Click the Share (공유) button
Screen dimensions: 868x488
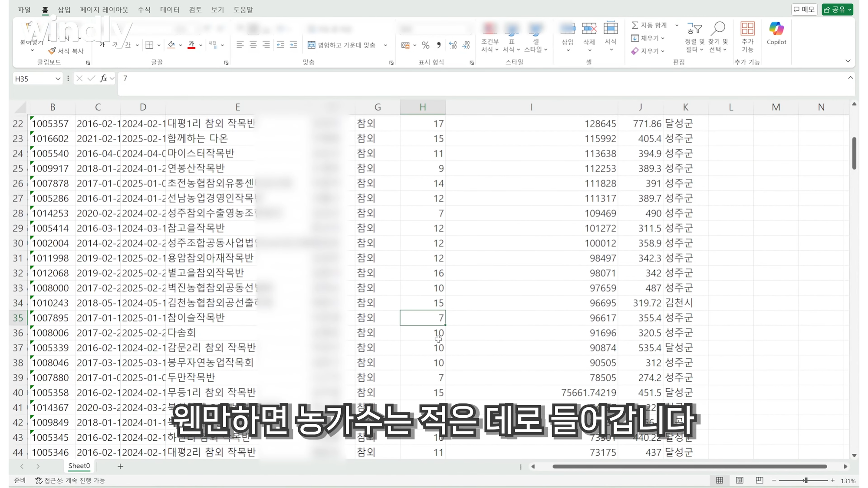(837, 9)
